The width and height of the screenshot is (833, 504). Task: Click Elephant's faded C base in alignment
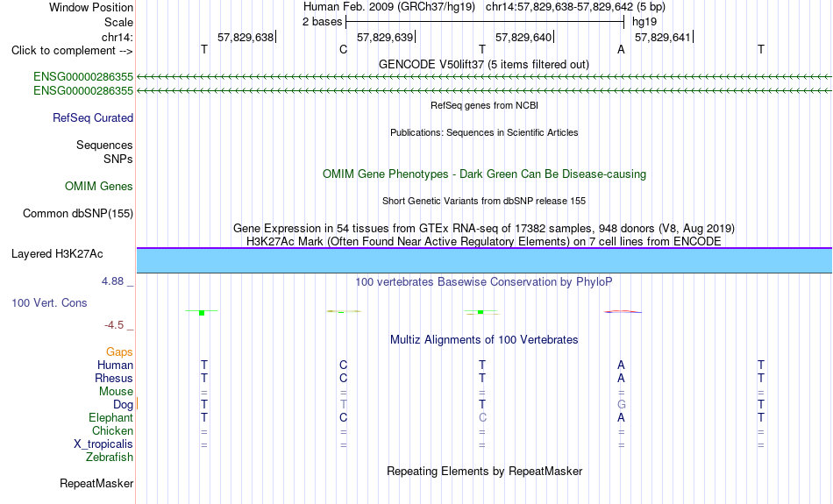482,418
